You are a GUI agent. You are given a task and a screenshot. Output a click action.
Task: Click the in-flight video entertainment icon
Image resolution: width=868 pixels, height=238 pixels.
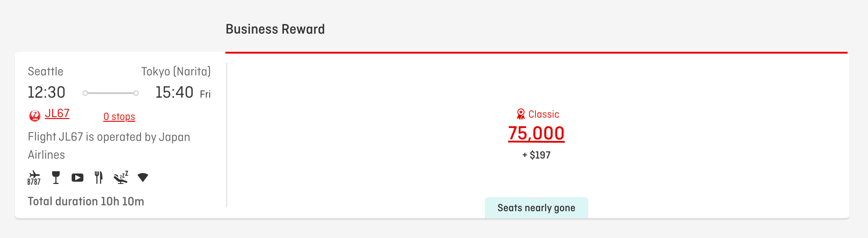78,178
